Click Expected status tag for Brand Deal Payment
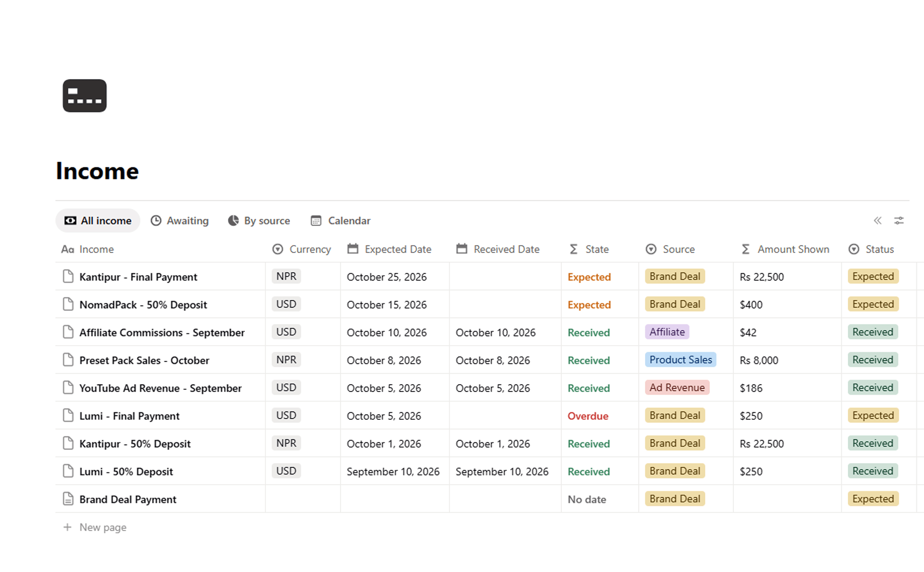The image size is (924, 572). click(x=873, y=498)
